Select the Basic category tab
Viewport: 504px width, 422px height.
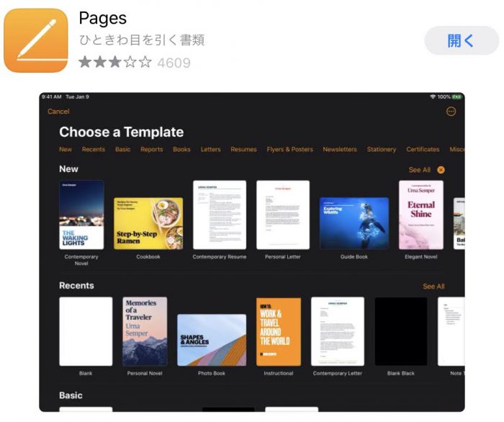click(123, 150)
